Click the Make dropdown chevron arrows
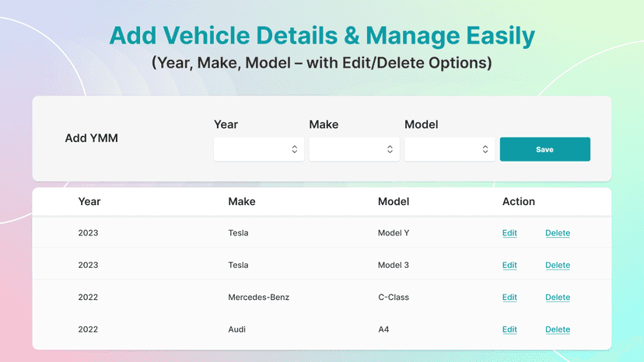The image size is (644, 362). (390, 149)
